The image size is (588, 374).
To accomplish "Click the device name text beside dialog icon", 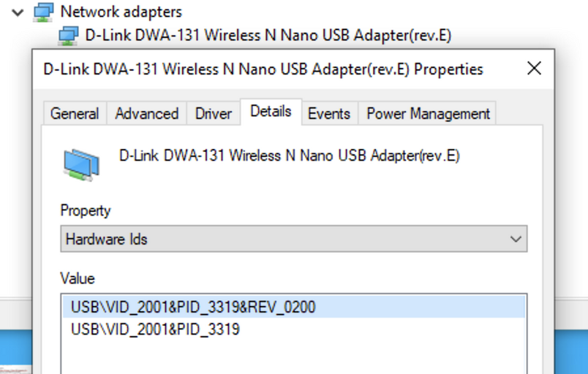I will 289,156.
